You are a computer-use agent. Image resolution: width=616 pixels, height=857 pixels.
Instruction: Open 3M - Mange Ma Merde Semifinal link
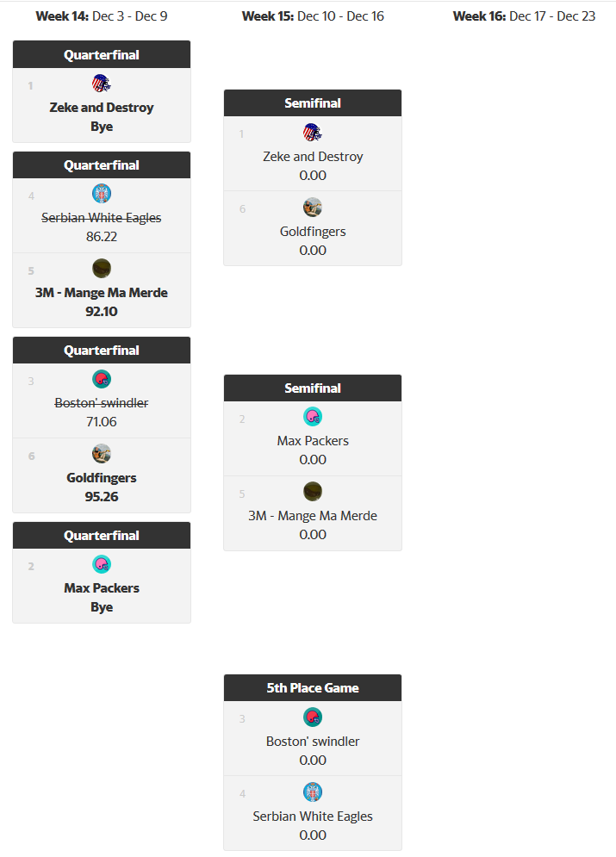[313, 516]
